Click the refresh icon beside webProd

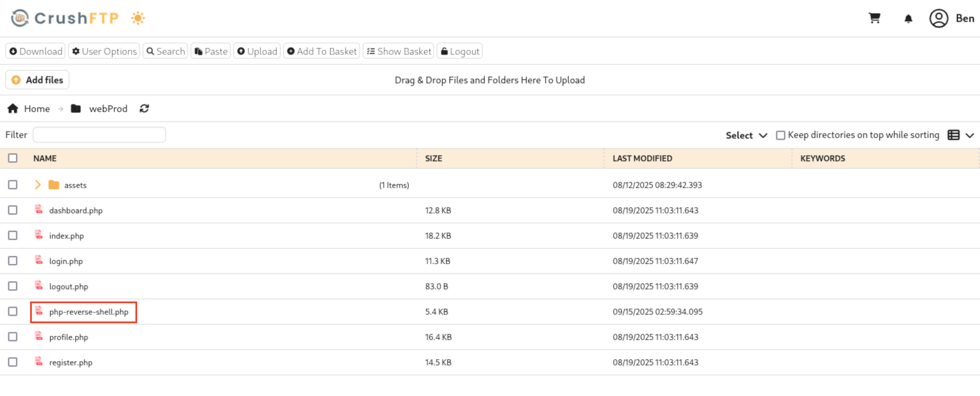point(144,109)
